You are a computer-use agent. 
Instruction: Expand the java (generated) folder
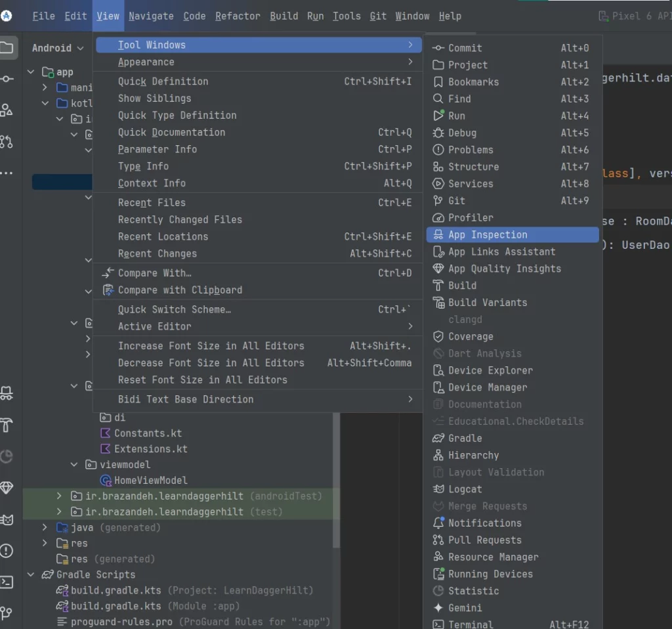45,527
